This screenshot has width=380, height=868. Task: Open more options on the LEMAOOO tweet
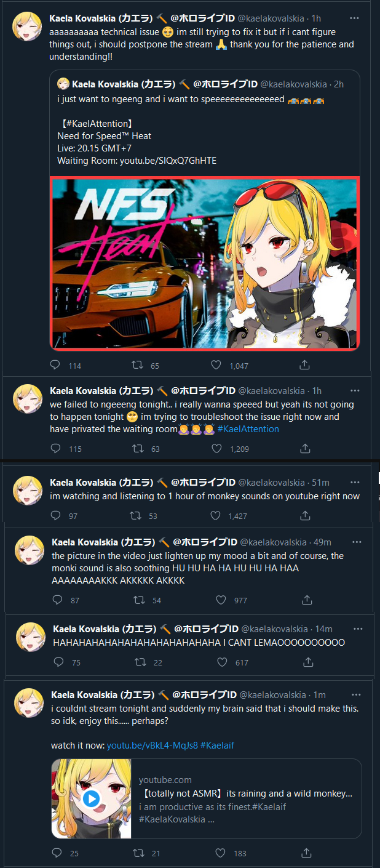click(358, 629)
